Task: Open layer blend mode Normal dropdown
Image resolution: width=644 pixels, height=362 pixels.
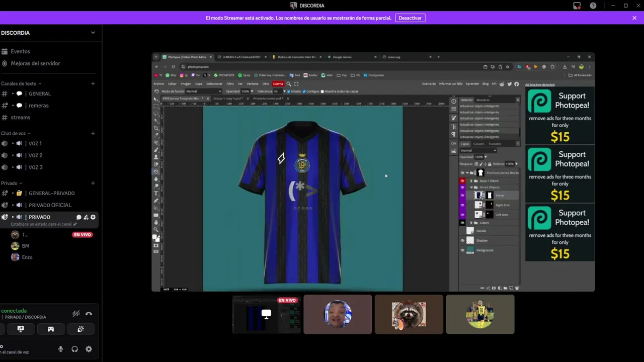Action: click(x=478, y=150)
